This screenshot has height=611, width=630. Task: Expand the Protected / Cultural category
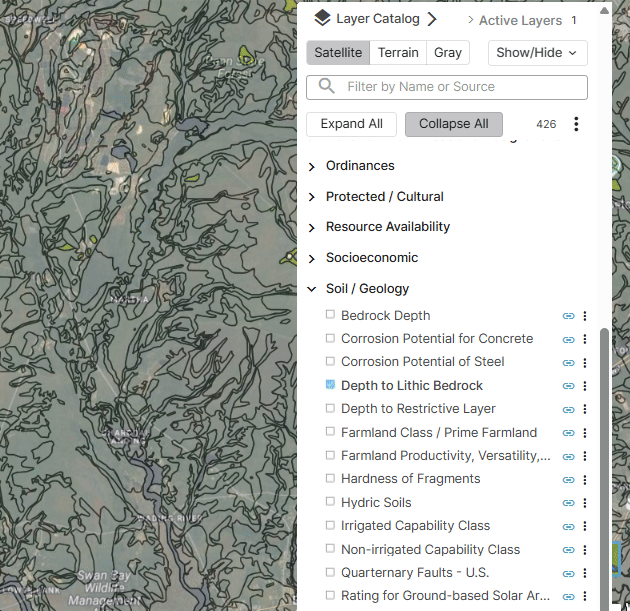click(311, 197)
